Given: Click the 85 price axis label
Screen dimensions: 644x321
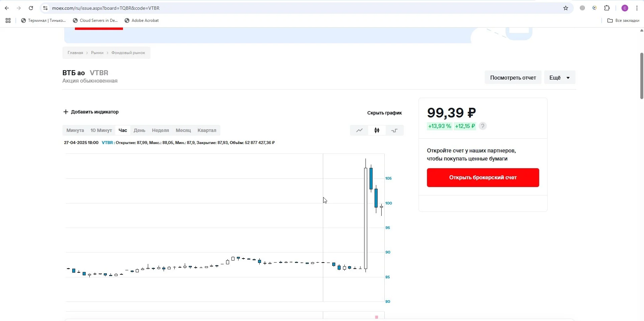Looking at the screenshot, I should coord(388,277).
